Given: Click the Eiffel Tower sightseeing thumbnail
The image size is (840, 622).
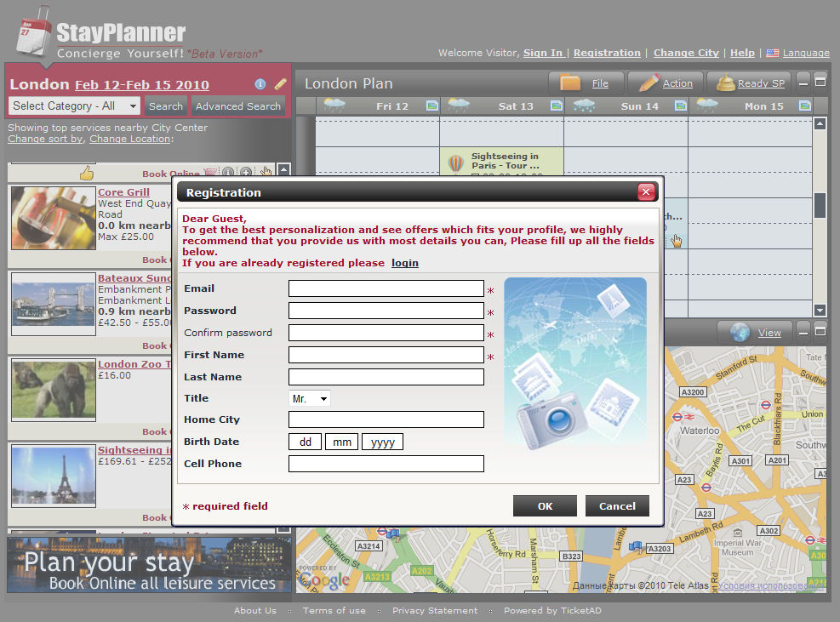Looking at the screenshot, I should [54, 476].
